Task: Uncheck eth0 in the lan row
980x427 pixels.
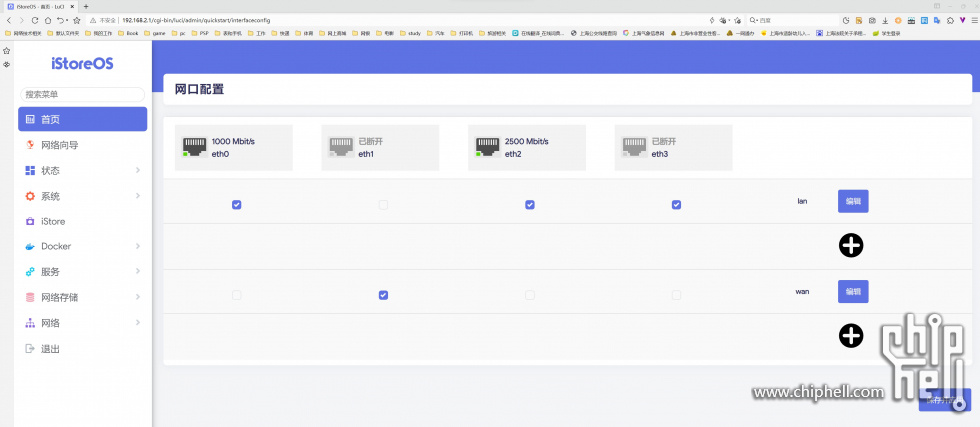Action: [236, 204]
